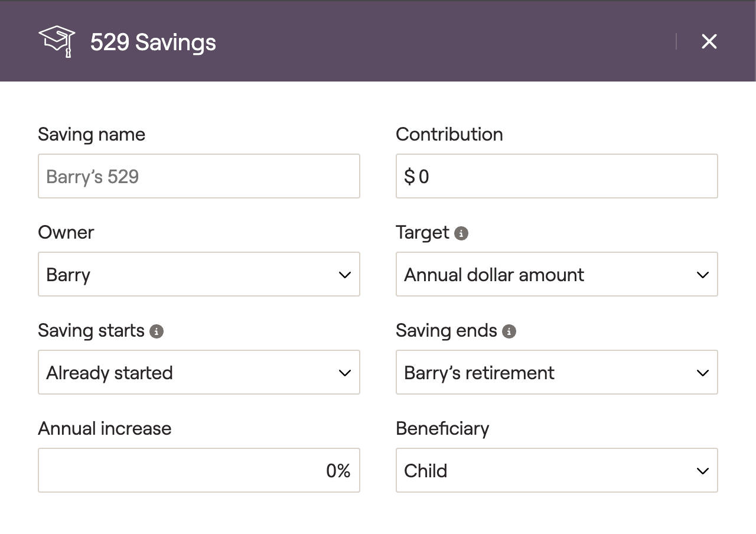Click the info icon beside Saving starts

pos(157,331)
